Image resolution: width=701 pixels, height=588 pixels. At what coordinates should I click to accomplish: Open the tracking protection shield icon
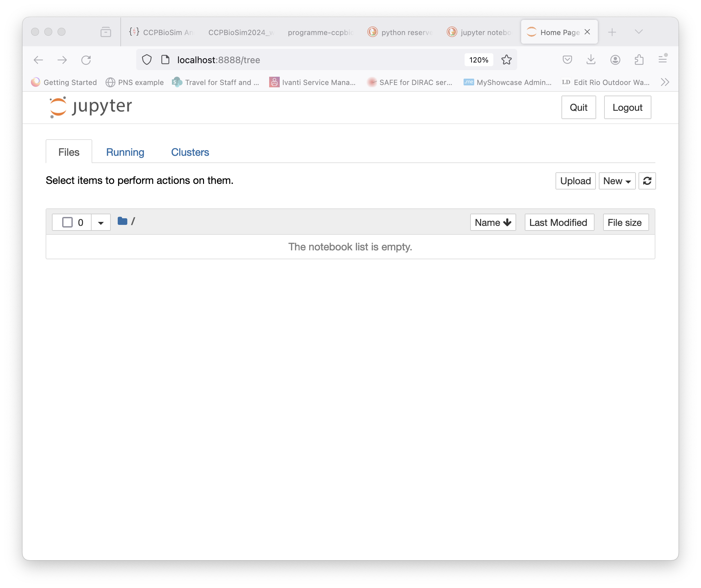(147, 60)
